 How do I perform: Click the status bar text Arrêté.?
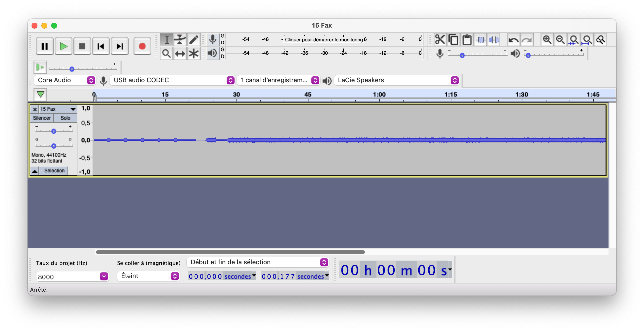39,290
